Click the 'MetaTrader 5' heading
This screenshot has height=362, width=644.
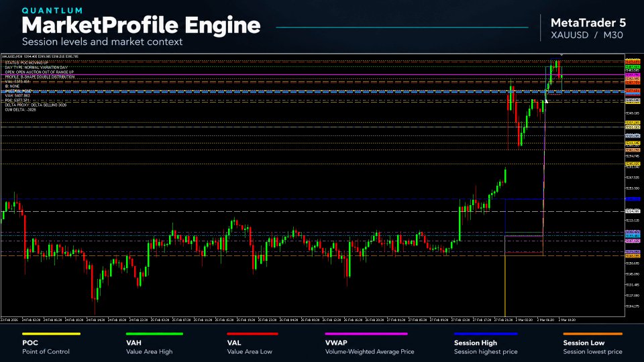588,23
